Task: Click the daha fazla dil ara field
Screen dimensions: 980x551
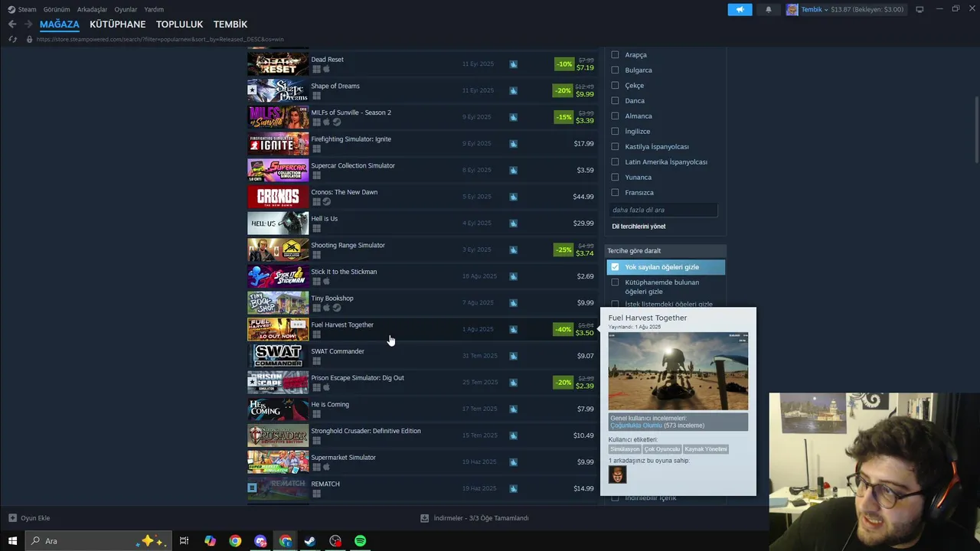Action: pyautogui.click(x=664, y=210)
